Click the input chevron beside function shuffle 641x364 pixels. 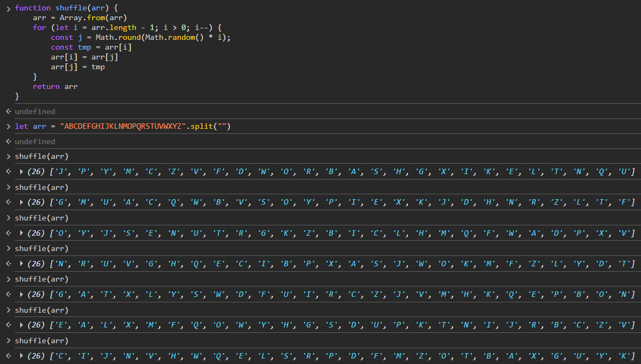click(8, 8)
